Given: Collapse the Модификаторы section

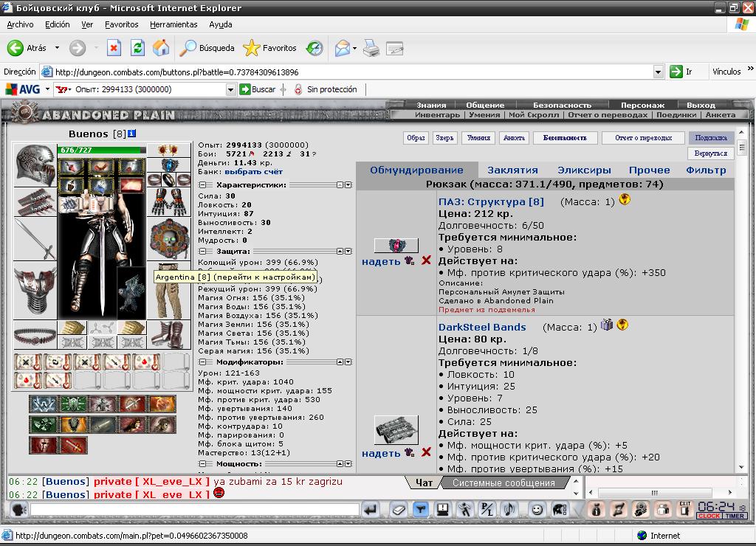Looking at the screenshot, I should 203,362.
